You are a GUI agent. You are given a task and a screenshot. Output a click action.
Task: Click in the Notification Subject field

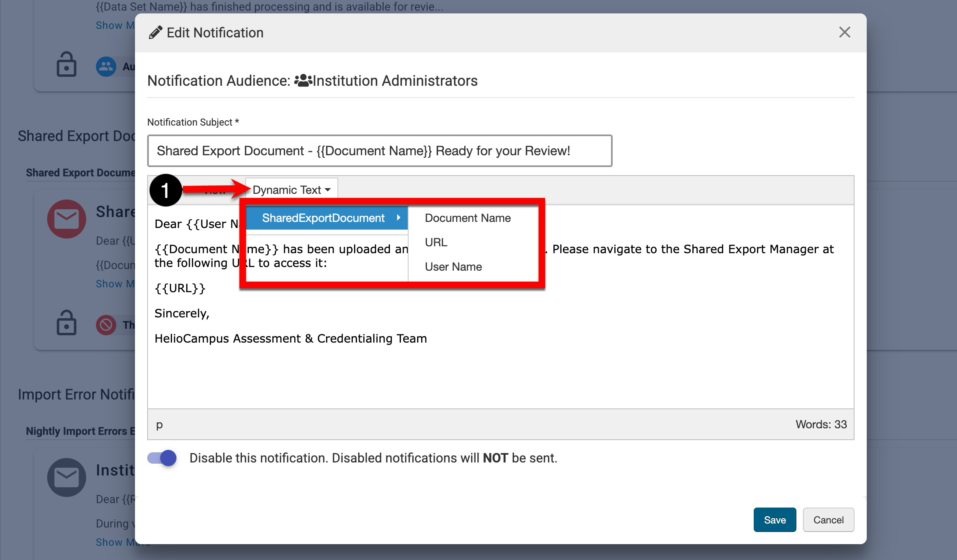(x=379, y=151)
